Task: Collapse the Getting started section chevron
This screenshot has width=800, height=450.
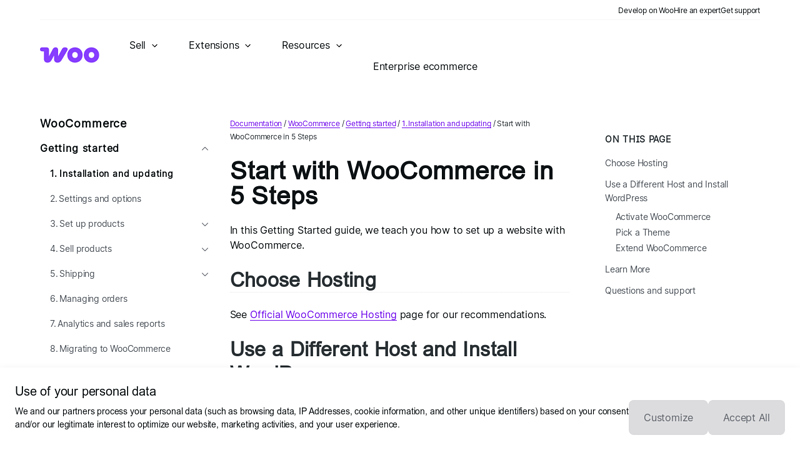Action: click(x=205, y=148)
